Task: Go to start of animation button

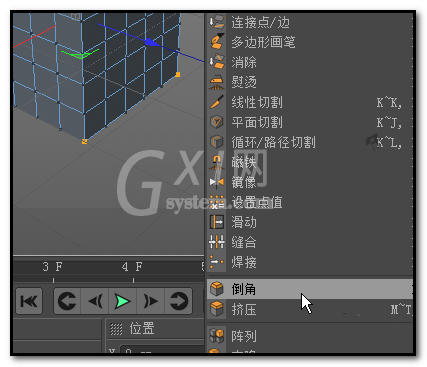Action: click(x=29, y=301)
